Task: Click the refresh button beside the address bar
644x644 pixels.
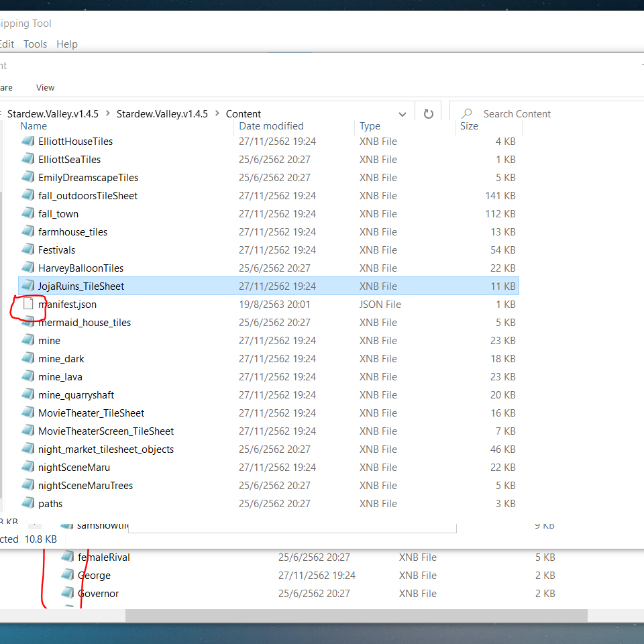Action: (429, 114)
